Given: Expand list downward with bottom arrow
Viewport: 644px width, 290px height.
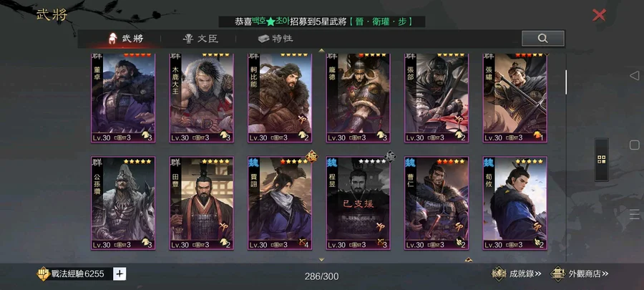Looking at the screenshot, I should pos(321,260).
